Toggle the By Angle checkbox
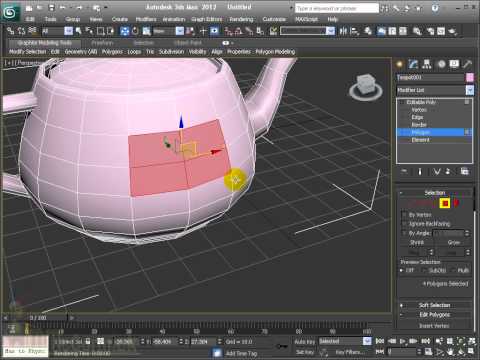Image resolution: width=480 pixels, height=360 pixels. pyautogui.click(x=404, y=233)
